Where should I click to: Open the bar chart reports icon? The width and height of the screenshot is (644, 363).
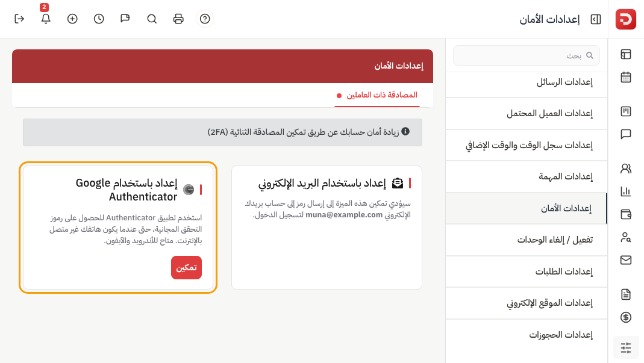pos(626,191)
